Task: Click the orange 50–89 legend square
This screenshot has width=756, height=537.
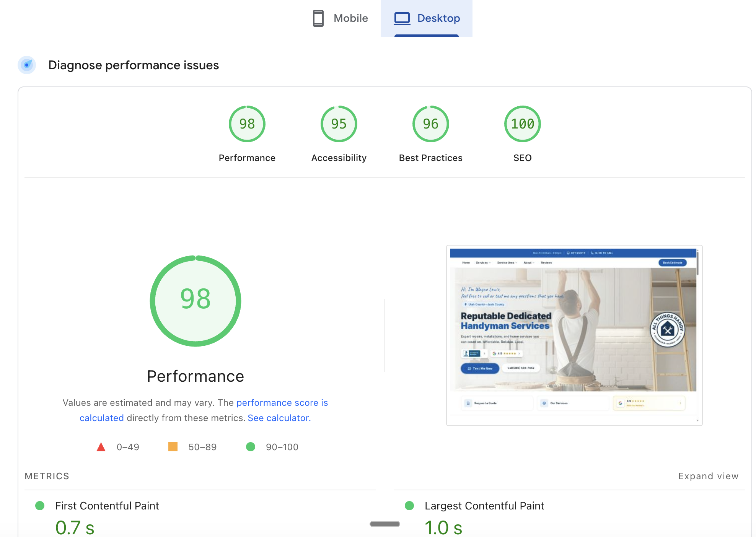Action: [173, 447]
